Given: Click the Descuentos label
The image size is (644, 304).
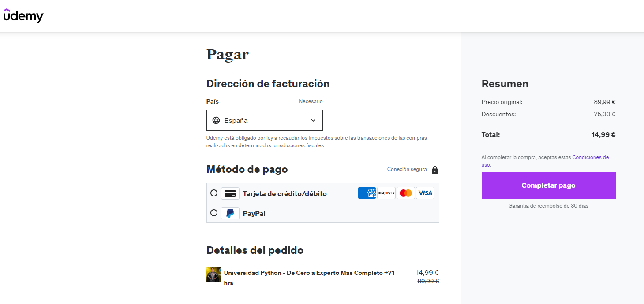Looking at the screenshot, I should pos(499,114).
